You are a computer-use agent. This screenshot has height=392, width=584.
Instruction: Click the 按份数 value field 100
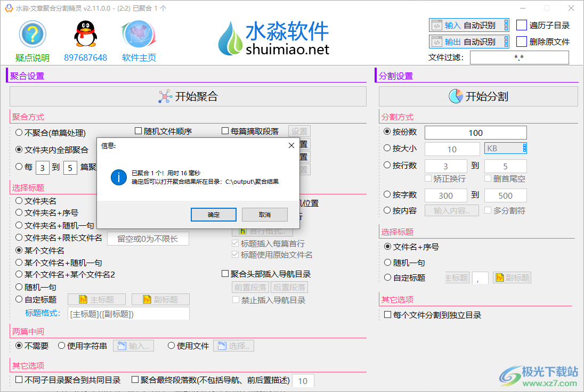coord(476,133)
